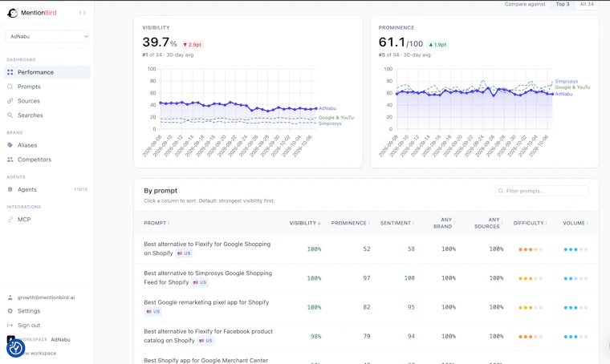Click Google & YouTu label in Visibility chart

pos(336,117)
